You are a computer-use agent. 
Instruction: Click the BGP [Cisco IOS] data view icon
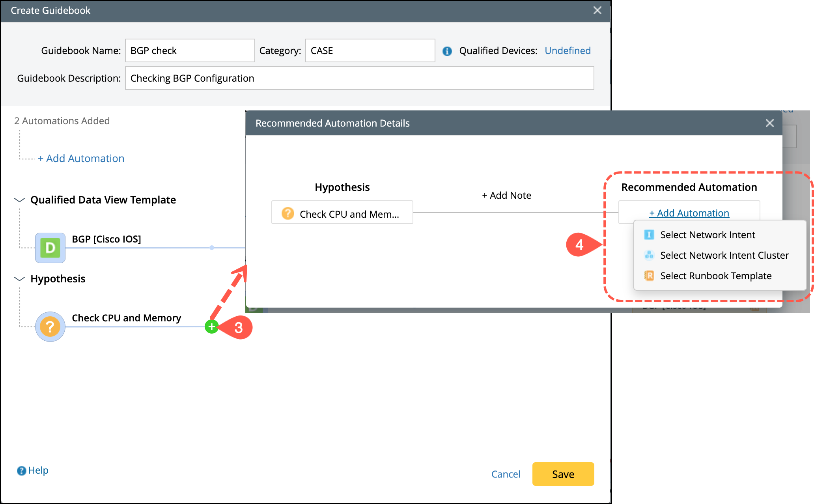click(50, 248)
